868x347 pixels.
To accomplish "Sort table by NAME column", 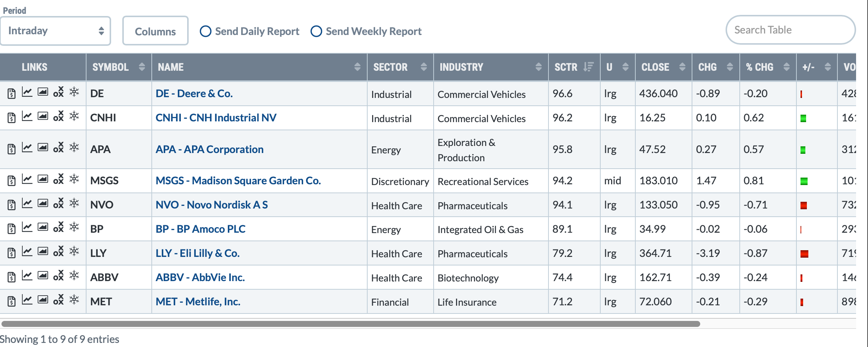I will 259,67.
